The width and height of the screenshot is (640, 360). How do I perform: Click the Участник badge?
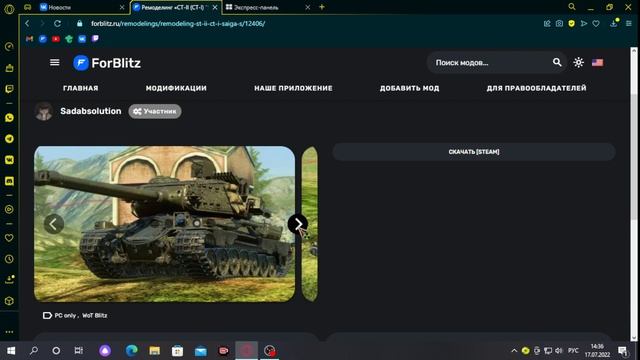[x=155, y=111]
